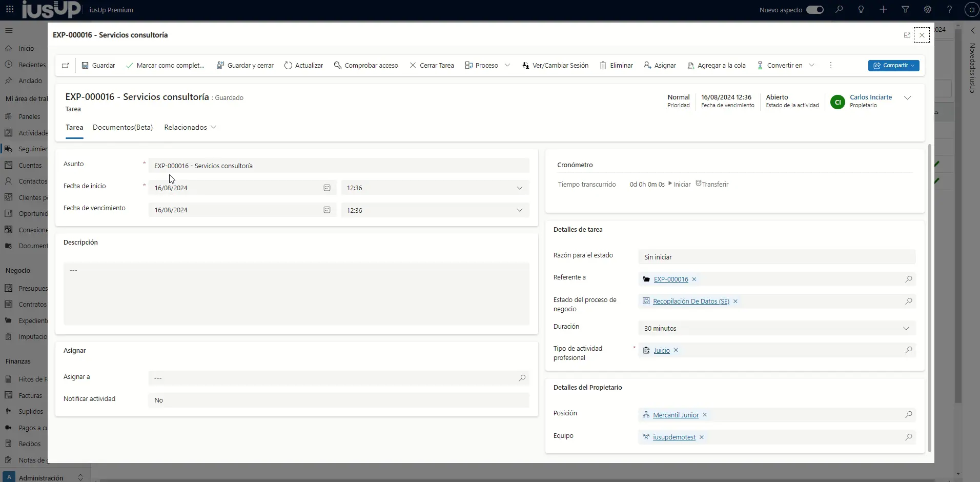980x482 pixels.
Task: Open settings gear in top bar
Action: tap(927, 10)
